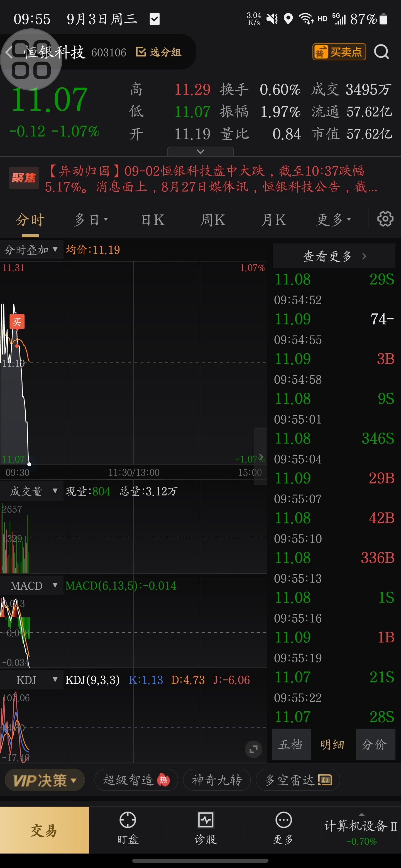The width and height of the screenshot is (401, 868).
Task: Switch to 日K chart tab
Action: coord(152,220)
